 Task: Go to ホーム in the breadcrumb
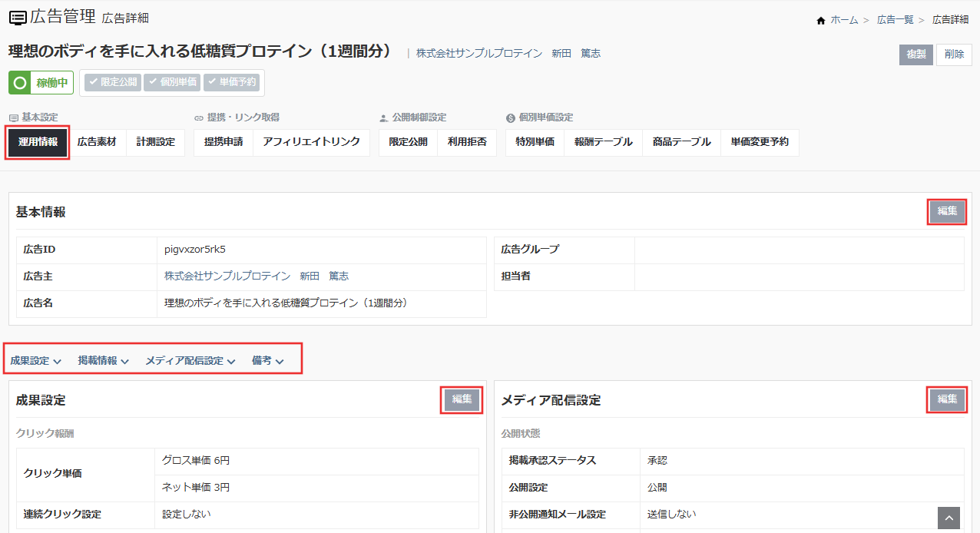[844, 20]
